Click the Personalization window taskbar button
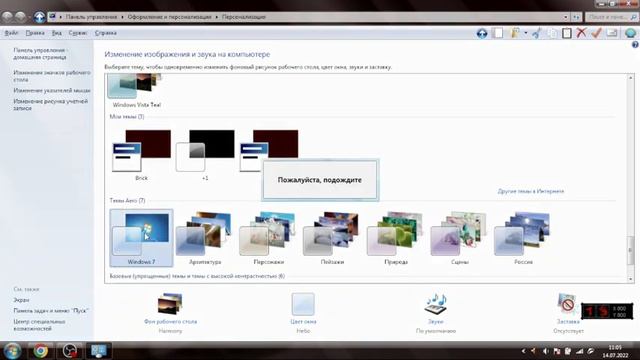The width and height of the screenshot is (640, 360). coord(99,351)
